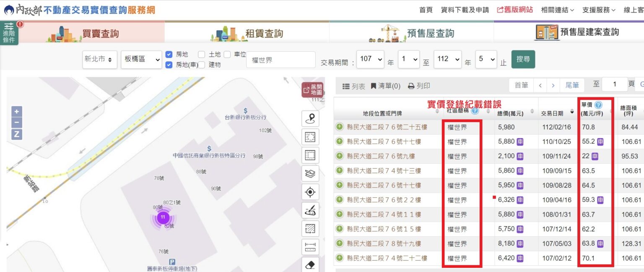Zoom in the map with plus button
The height and width of the screenshot is (272, 644).
pyautogui.click(x=17, y=112)
